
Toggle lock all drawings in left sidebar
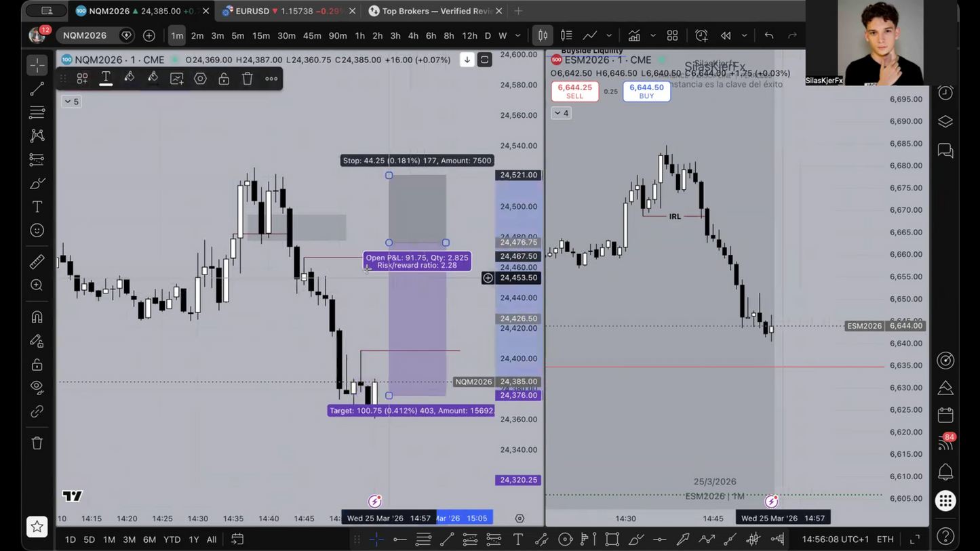pyautogui.click(x=37, y=365)
